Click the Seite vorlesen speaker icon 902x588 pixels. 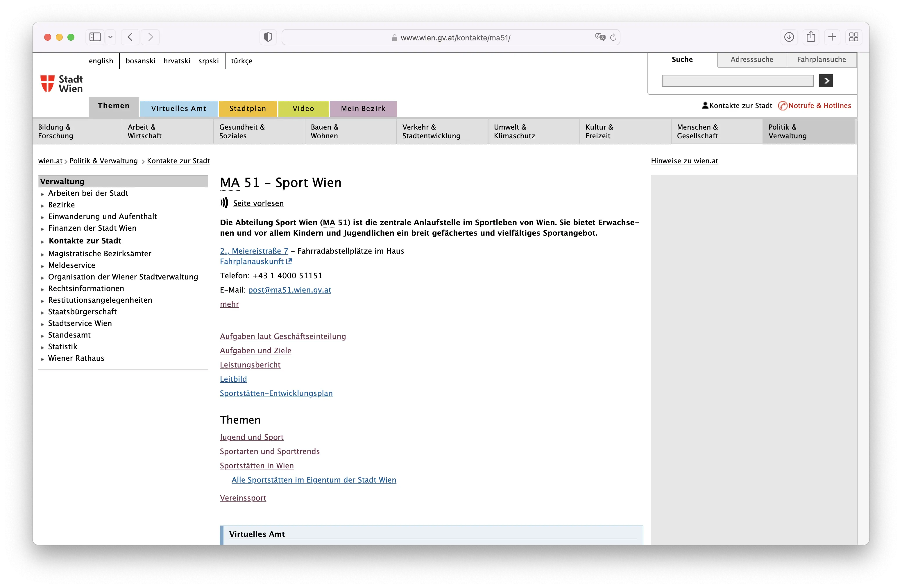click(x=224, y=203)
